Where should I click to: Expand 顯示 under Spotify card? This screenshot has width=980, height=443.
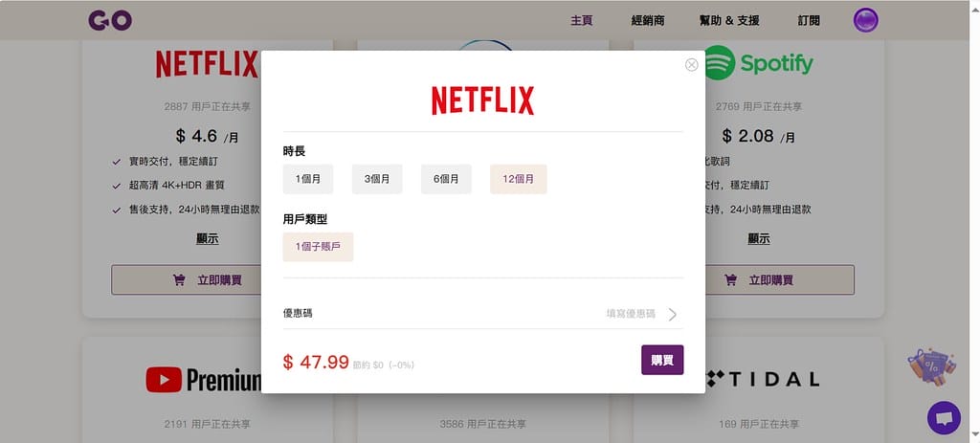point(759,239)
